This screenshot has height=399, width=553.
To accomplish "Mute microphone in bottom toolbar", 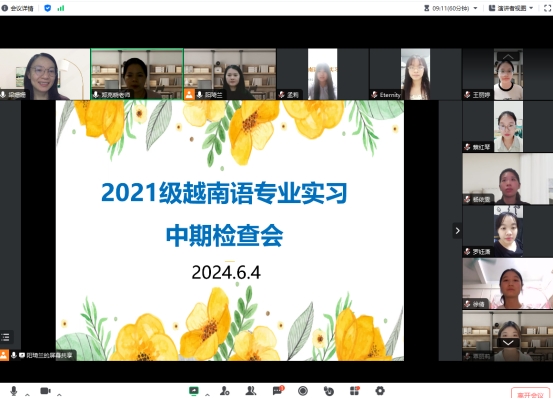I will (x=14, y=391).
